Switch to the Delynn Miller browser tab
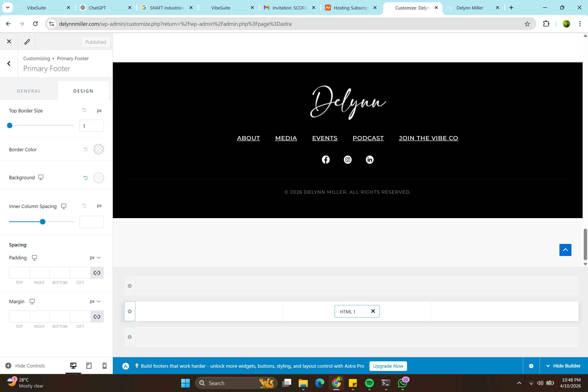 pos(473,8)
